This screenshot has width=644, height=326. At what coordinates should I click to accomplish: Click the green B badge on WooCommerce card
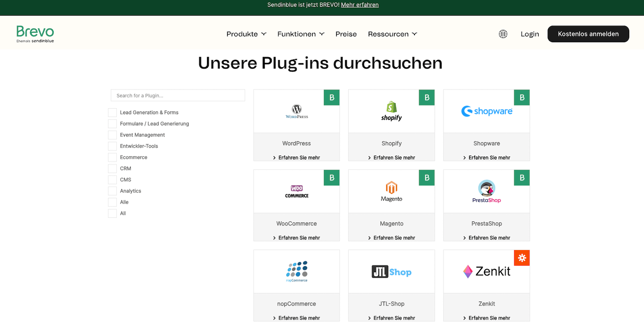[x=332, y=178]
